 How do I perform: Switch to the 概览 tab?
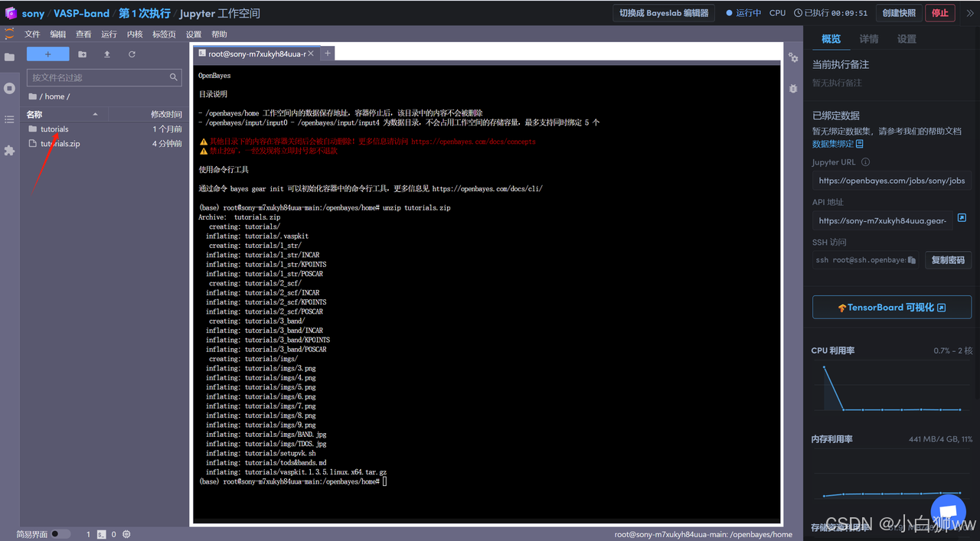(x=831, y=39)
